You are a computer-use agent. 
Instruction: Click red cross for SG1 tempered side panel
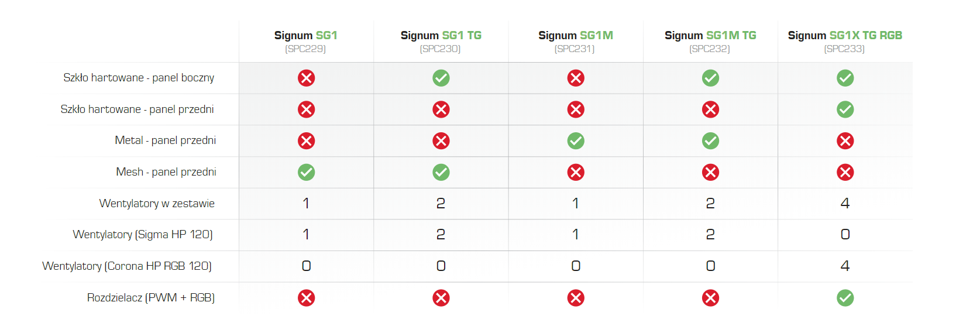coord(306,78)
